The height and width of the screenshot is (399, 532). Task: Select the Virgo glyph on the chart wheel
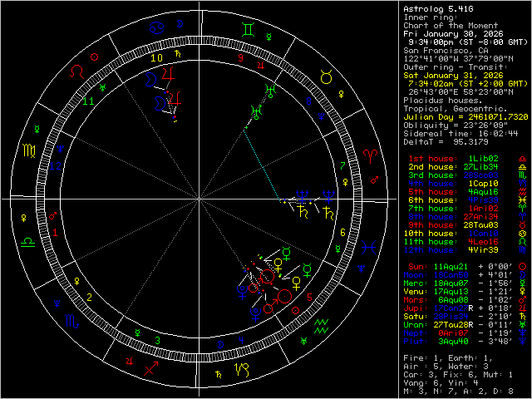pyautogui.click(x=29, y=151)
